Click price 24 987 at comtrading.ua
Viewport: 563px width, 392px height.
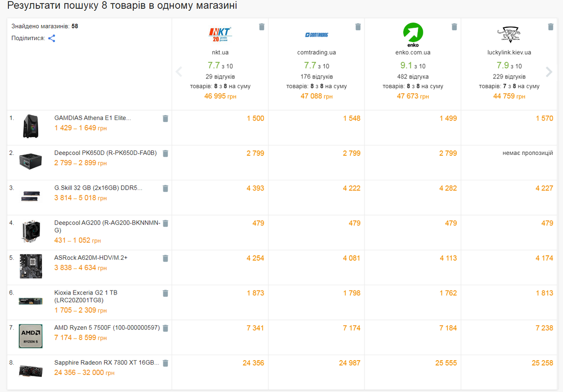point(349,363)
